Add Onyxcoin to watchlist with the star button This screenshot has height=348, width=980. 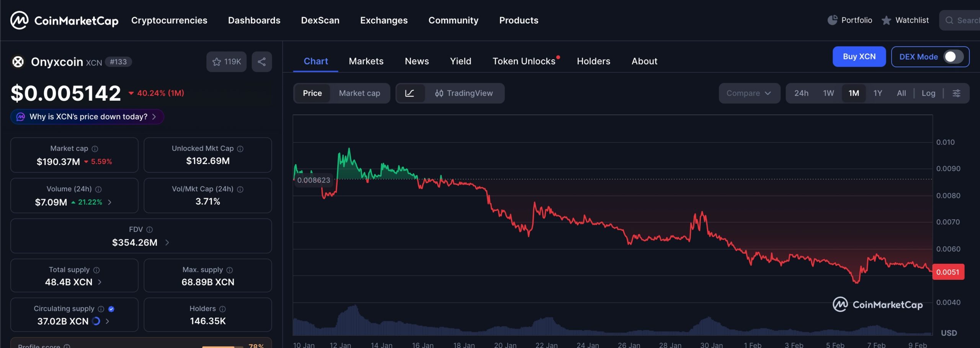tap(226, 62)
